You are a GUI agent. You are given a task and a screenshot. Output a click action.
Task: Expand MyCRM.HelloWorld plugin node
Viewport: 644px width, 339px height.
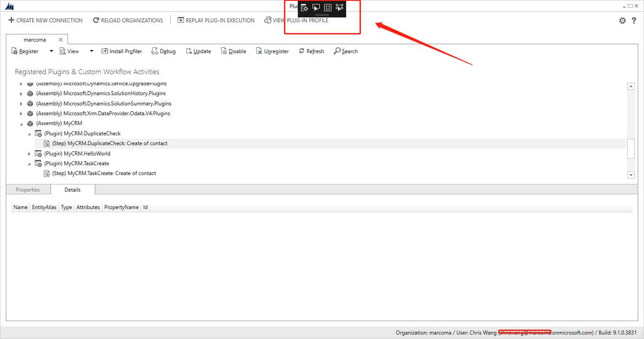click(30, 154)
